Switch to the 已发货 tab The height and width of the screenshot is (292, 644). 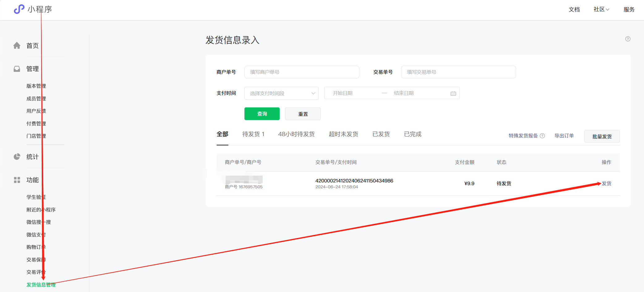pyautogui.click(x=381, y=134)
